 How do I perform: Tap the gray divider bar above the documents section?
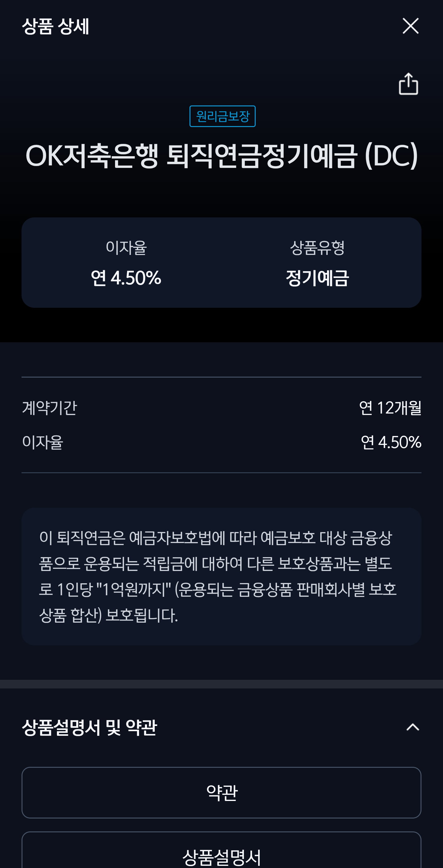pos(221,684)
